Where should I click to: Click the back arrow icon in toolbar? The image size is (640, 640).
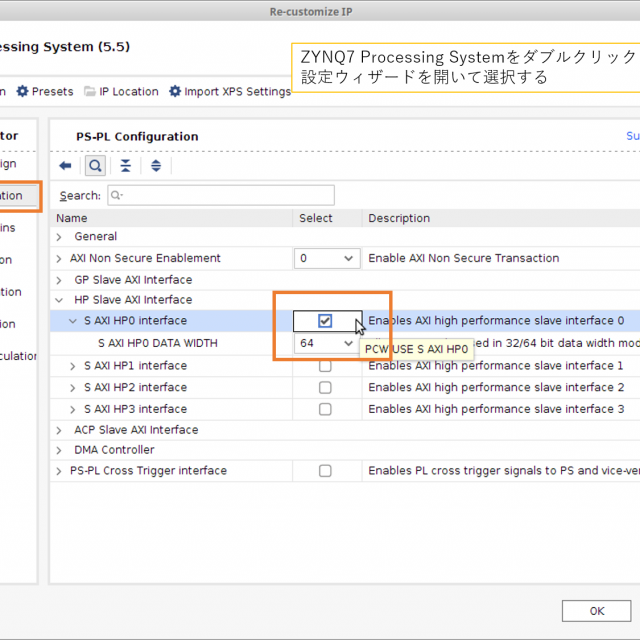coord(65,166)
